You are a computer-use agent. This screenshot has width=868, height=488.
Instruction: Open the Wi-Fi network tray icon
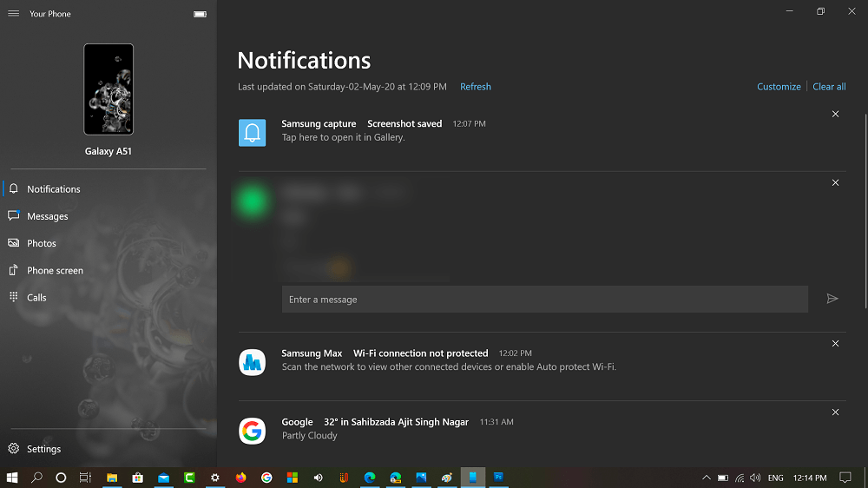pos(740,478)
